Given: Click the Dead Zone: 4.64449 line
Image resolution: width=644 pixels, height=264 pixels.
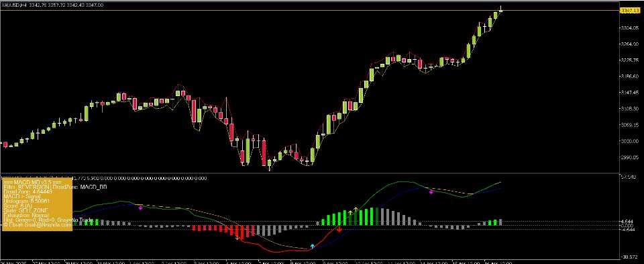Looking at the screenshot, I should pyautogui.click(x=28, y=191).
